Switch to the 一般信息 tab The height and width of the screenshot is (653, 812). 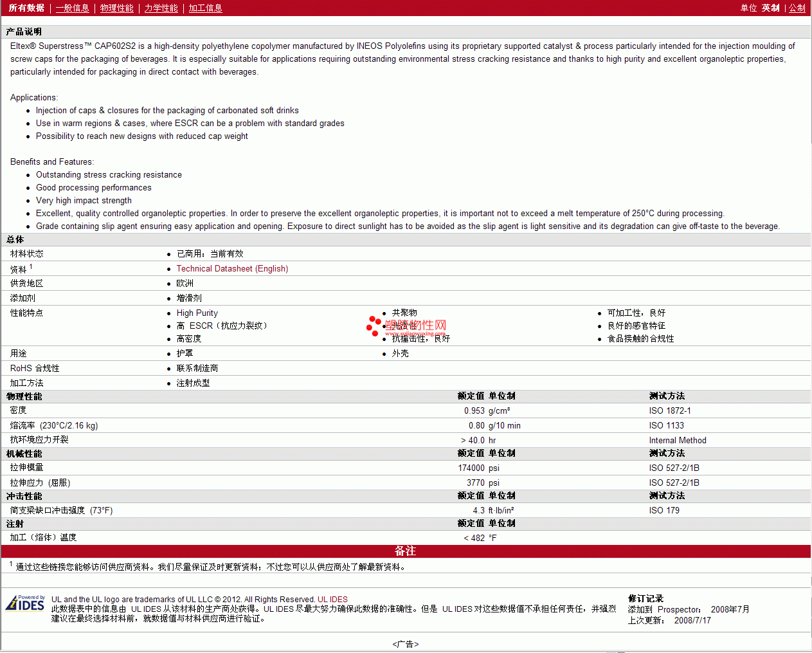[x=72, y=8]
